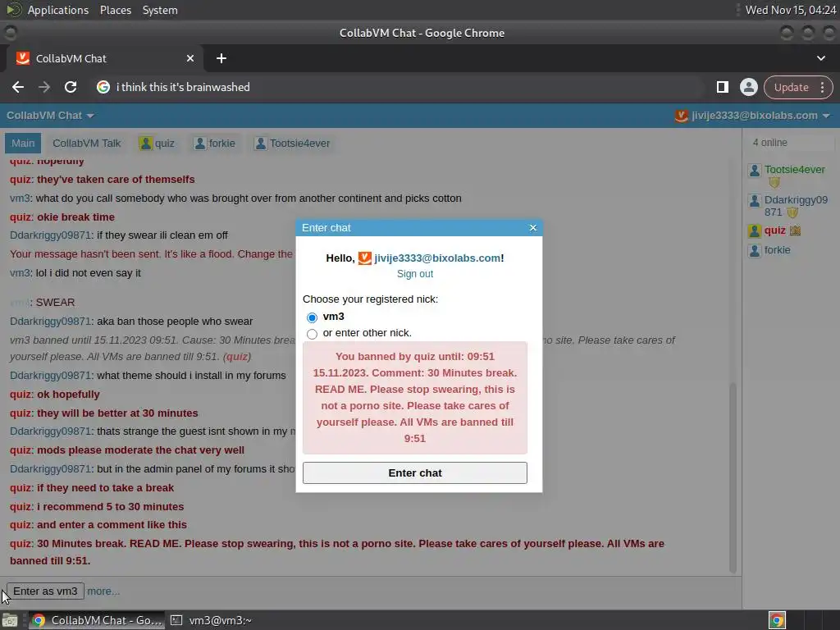Switch to the Main chat tab
Viewport: 840px width, 630px height.
click(x=23, y=144)
